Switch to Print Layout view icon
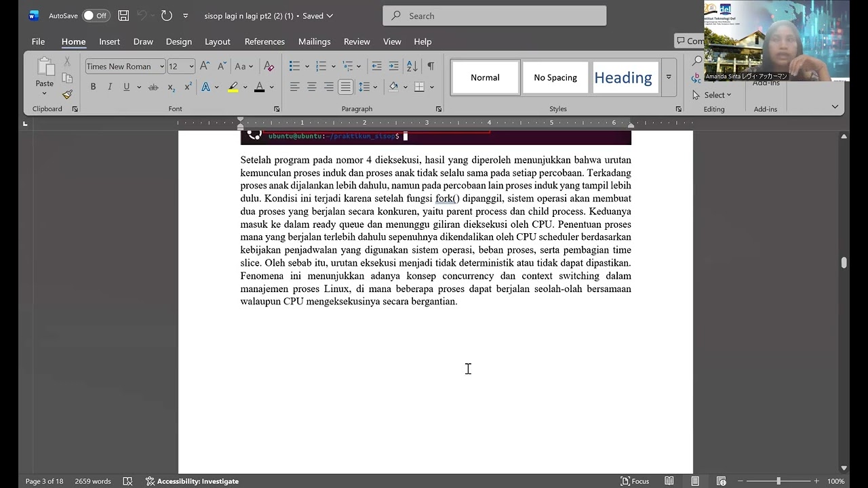 (695, 481)
